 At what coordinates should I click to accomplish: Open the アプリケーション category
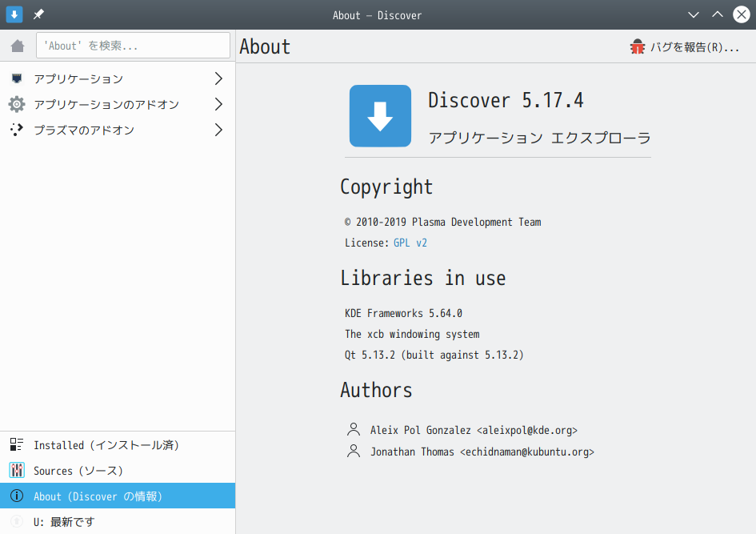118,78
